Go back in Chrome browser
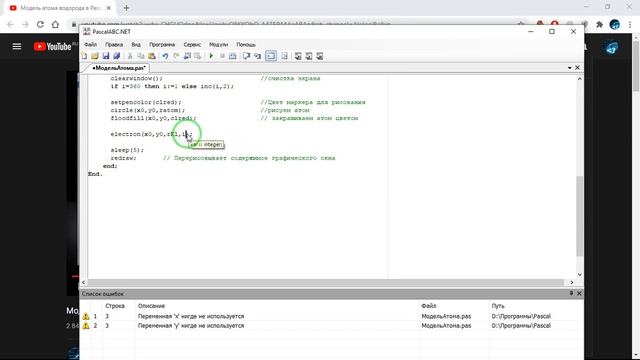640x360 pixels. 10,24
